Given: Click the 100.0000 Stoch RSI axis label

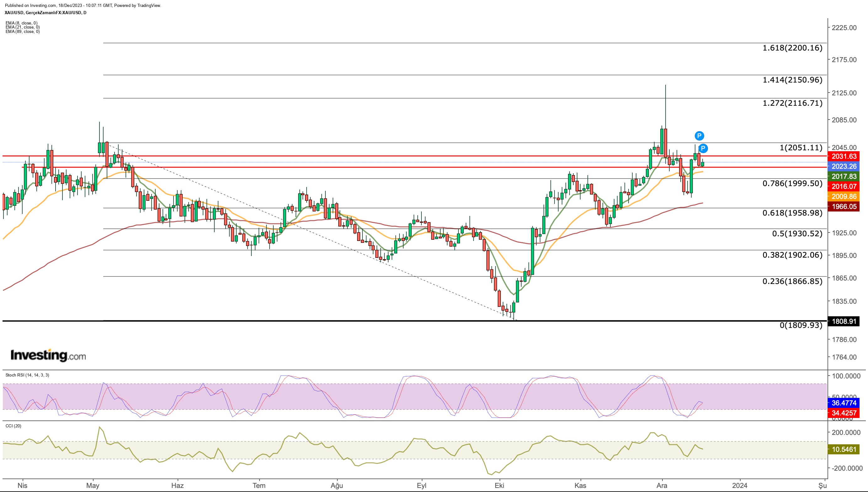Looking at the screenshot, I should point(846,376).
